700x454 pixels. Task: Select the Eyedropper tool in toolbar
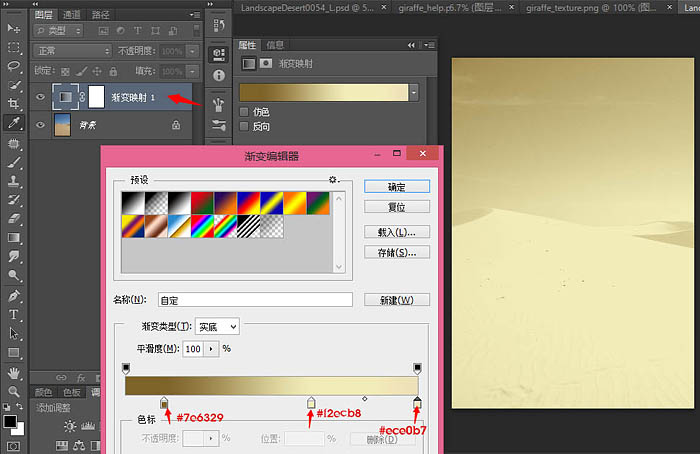point(14,123)
